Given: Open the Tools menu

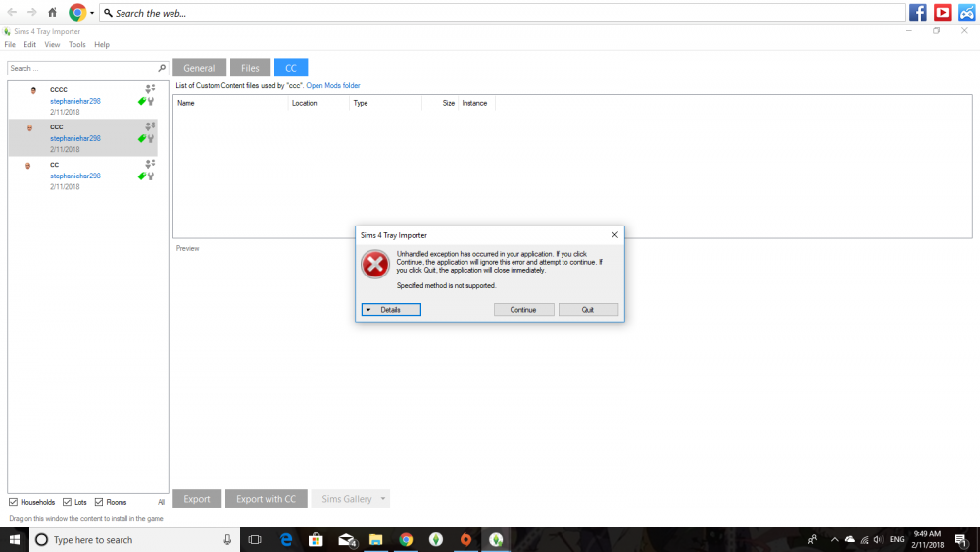Looking at the screenshot, I should pos(76,44).
